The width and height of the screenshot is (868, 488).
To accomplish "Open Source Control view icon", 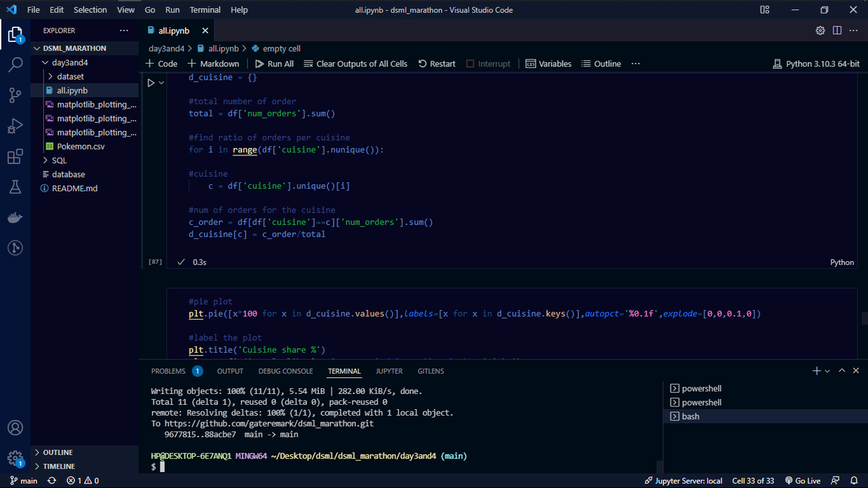I will click(x=14, y=95).
